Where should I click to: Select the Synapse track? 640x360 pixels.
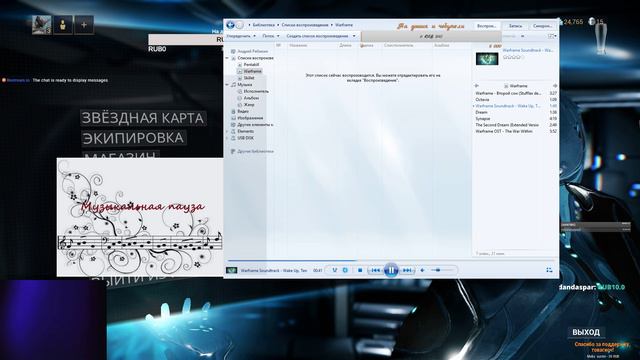point(516,118)
